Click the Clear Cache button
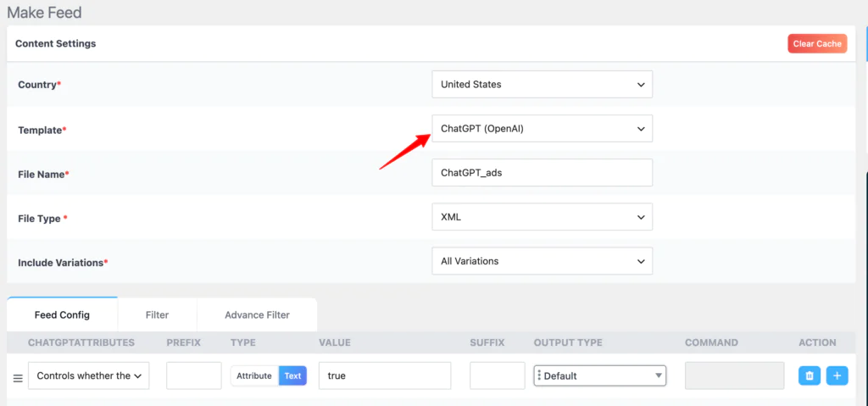The height and width of the screenshot is (406, 868). point(817,44)
